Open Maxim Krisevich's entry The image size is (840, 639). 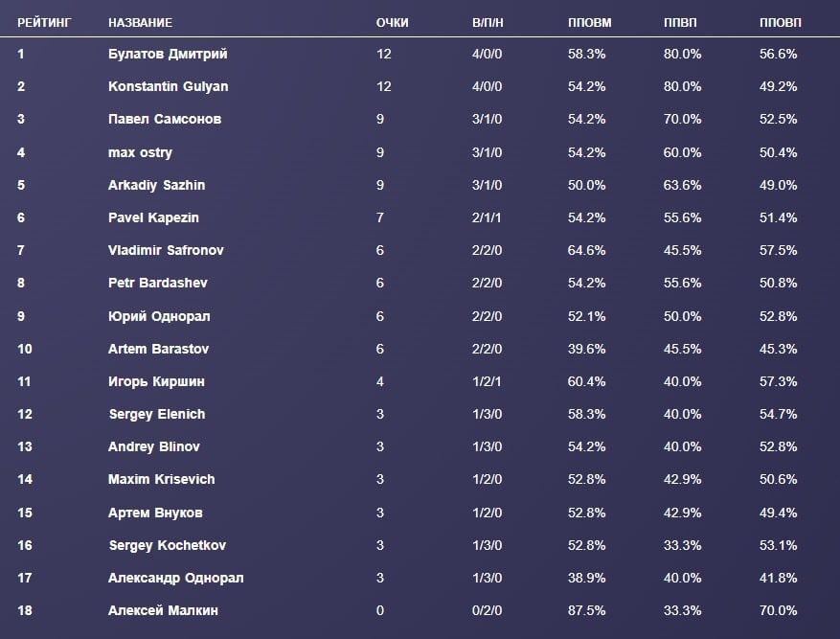(x=161, y=479)
